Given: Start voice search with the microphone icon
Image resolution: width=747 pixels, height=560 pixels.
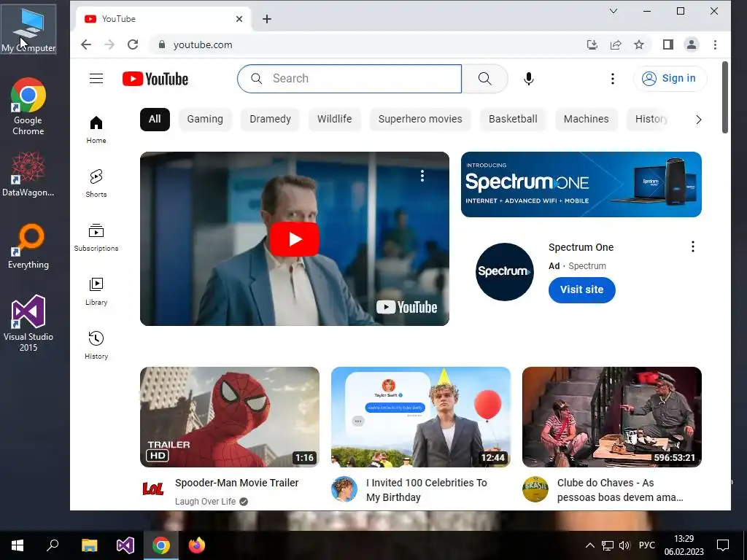Looking at the screenshot, I should coord(528,79).
